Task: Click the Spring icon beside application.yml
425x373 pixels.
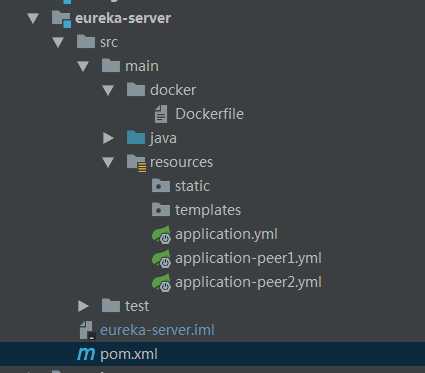Action: coord(161,235)
